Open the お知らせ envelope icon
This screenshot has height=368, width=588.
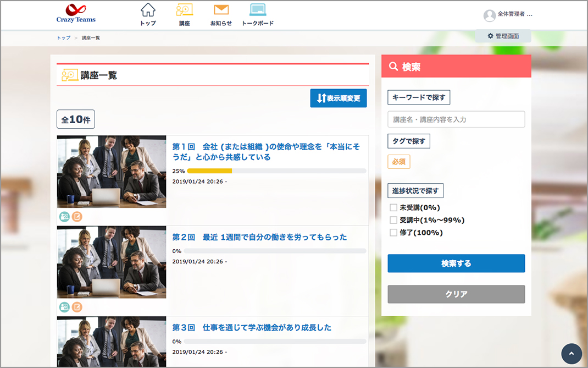pos(221,10)
